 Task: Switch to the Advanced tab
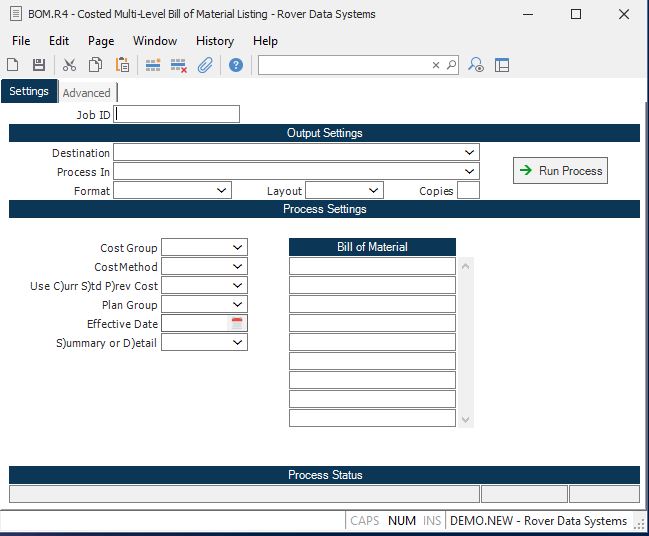(87, 93)
